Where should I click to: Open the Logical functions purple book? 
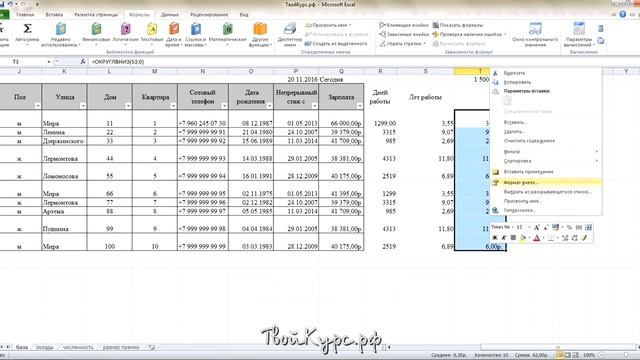[x=126, y=29]
